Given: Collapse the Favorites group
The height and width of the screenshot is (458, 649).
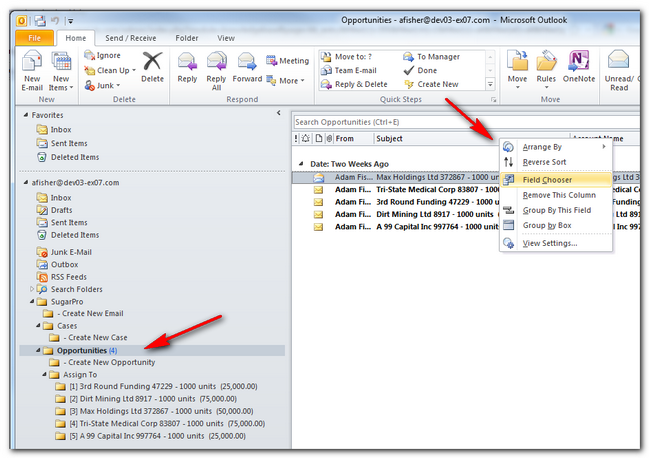Looking at the screenshot, I should tap(26, 115).
